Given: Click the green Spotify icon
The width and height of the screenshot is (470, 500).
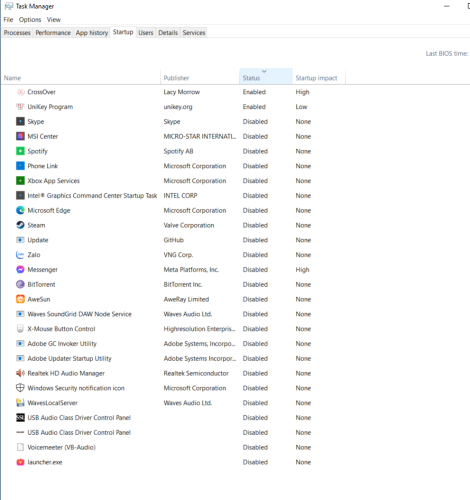Looking at the screenshot, I should pyautogui.click(x=20, y=151).
